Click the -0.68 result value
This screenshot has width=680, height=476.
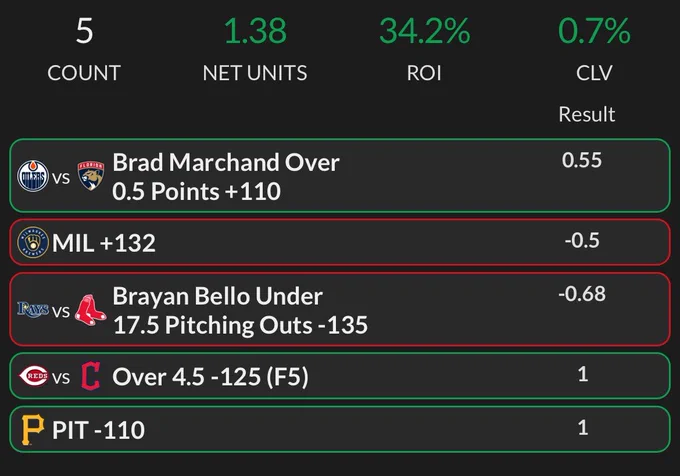(x=582, y=294)
